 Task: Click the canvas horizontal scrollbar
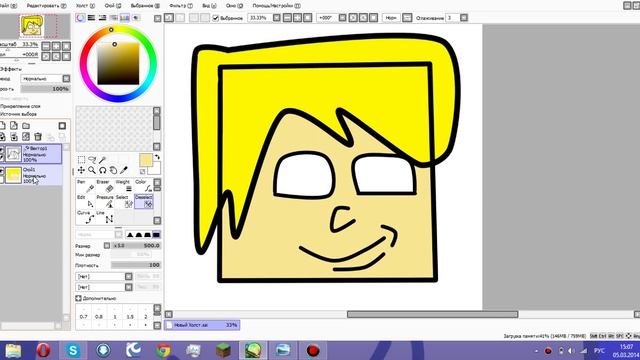click(x=432, y=314)
